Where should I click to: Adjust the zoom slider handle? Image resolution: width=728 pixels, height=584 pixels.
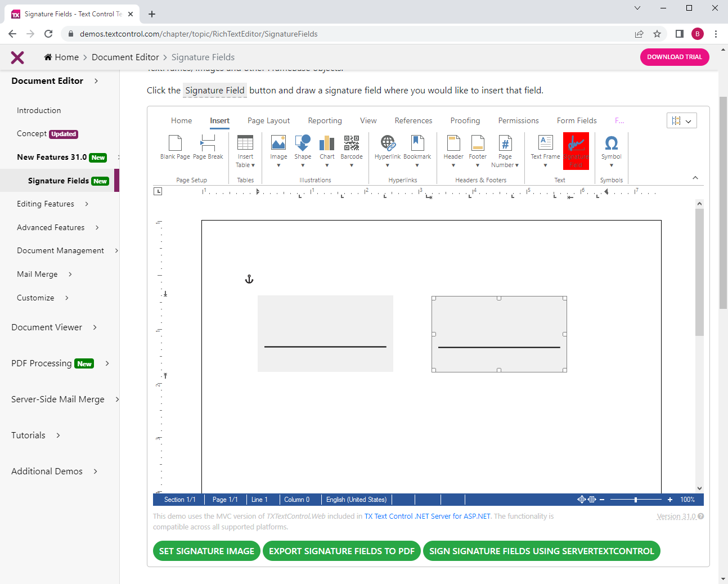[636, 500]
